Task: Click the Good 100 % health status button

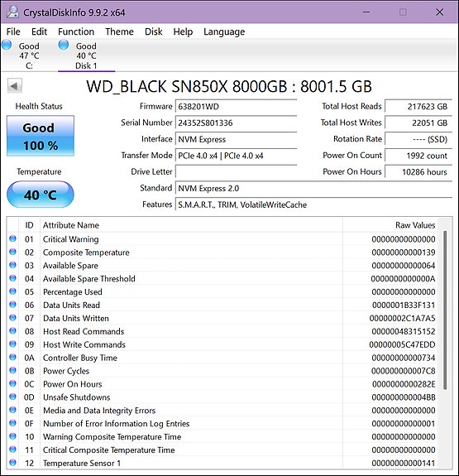Action: 41,136
